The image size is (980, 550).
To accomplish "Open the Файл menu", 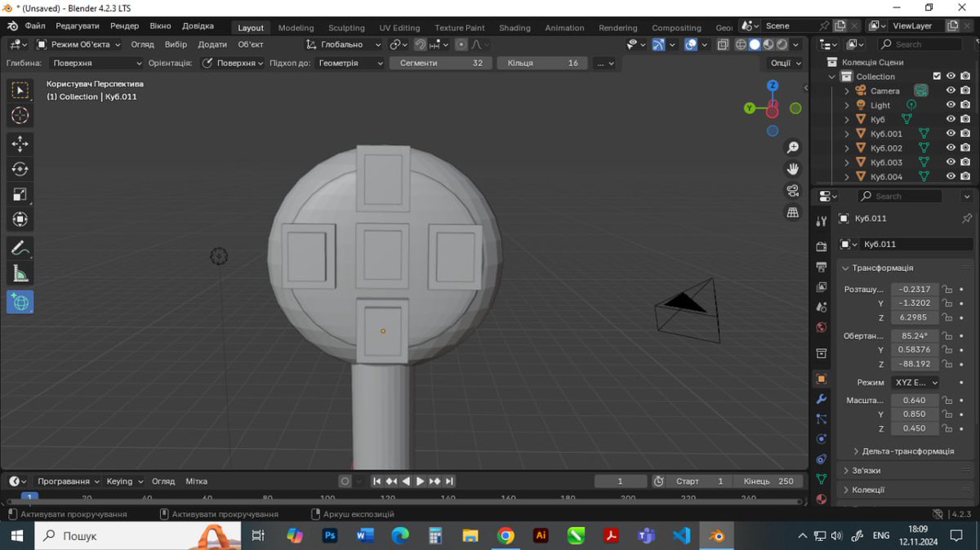I will click(x=35, y=26).
